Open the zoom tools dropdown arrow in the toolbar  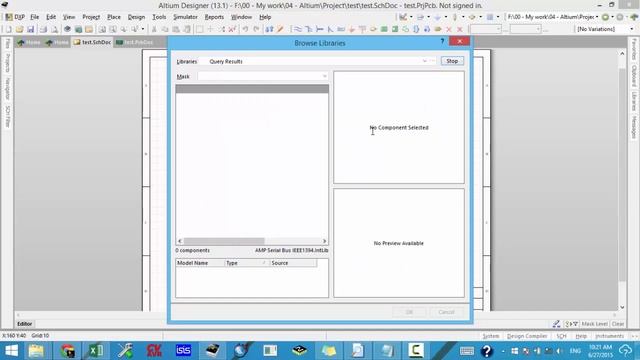click(x=143, y=29)
